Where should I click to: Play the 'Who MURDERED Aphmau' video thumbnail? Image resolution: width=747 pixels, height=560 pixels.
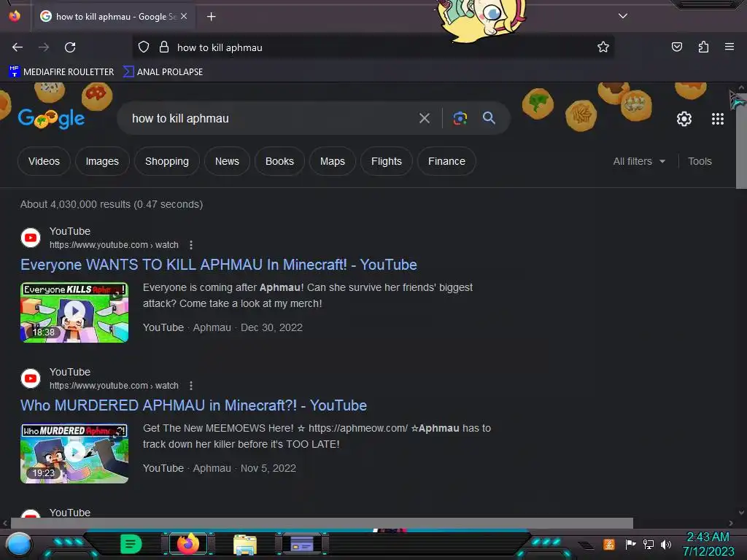point(74,453)
